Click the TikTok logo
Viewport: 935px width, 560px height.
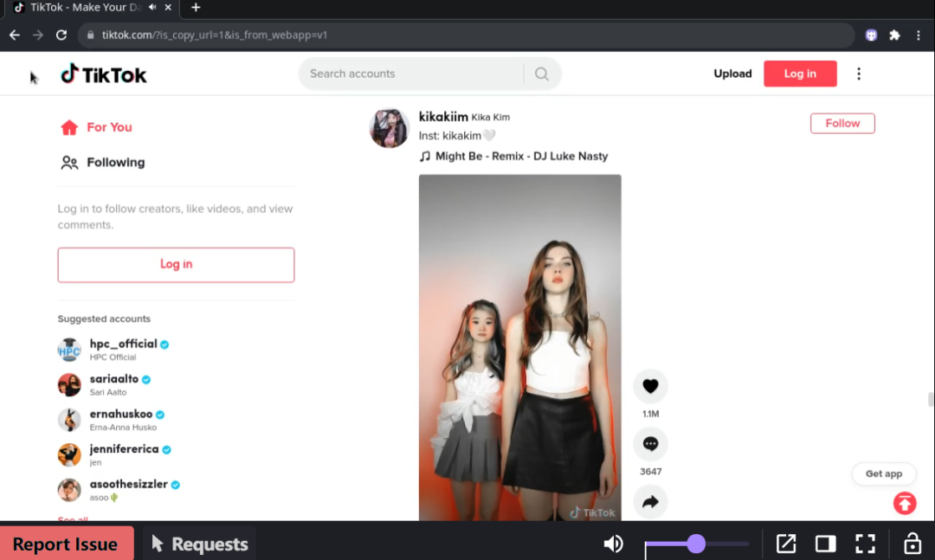point(103,74)
